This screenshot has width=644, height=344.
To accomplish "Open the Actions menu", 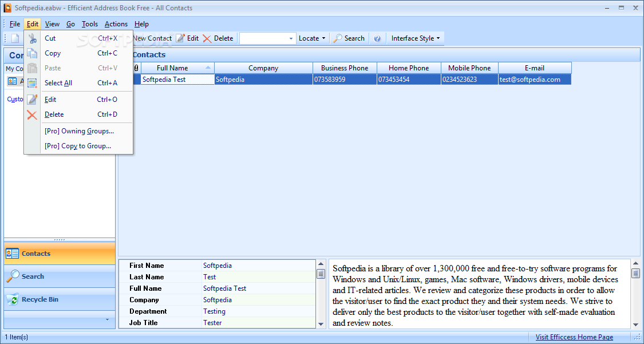I will pyautogui.click(x=116, y=24).
